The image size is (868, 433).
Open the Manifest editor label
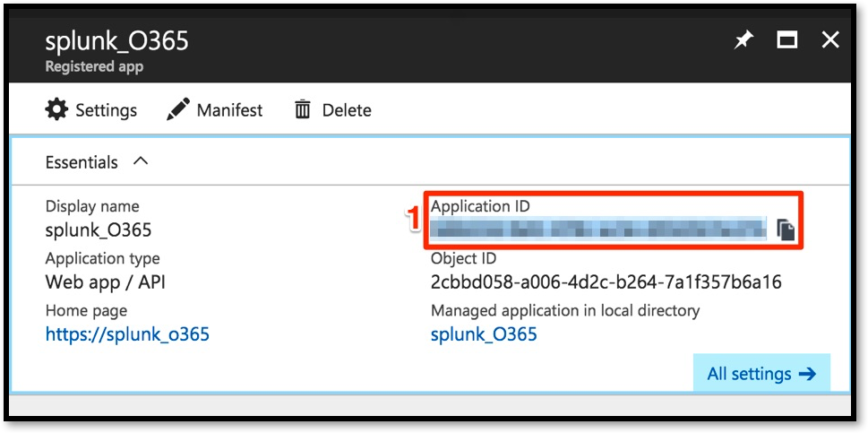pos(229,110)
